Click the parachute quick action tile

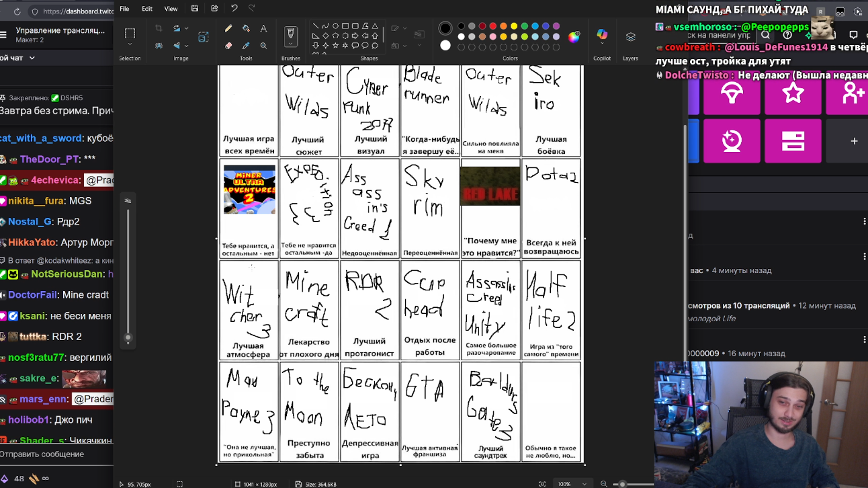point(732,92)
